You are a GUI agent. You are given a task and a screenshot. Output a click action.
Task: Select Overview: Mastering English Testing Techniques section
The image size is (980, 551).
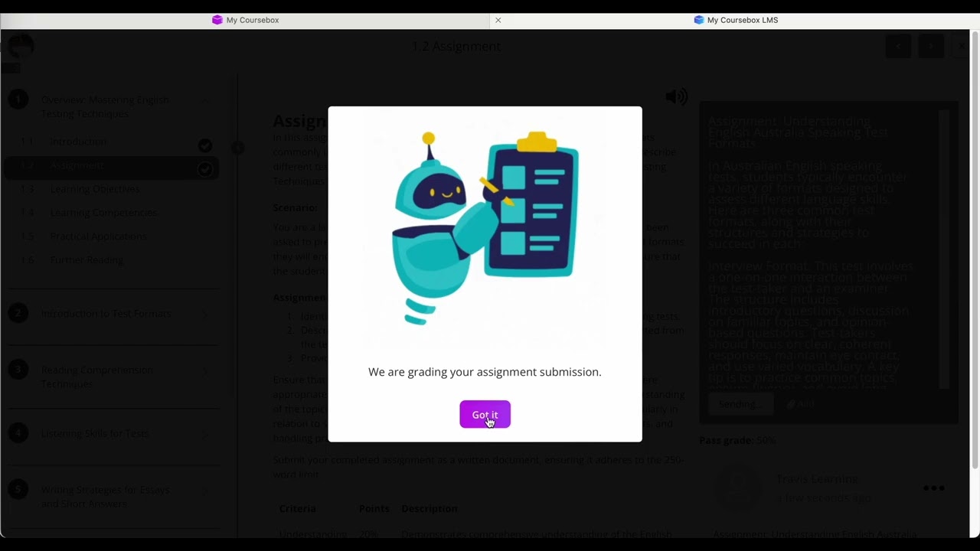(105, 106)
